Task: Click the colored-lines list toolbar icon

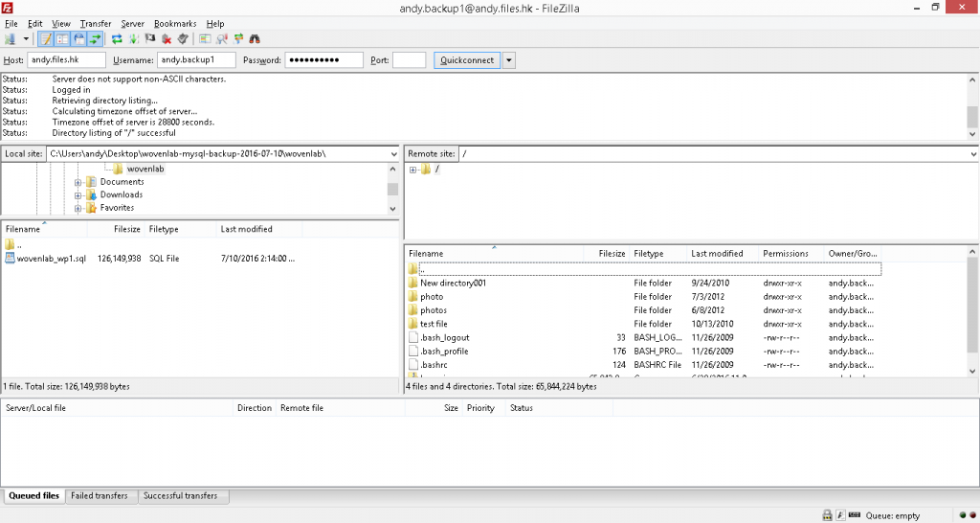Action: 205,38
